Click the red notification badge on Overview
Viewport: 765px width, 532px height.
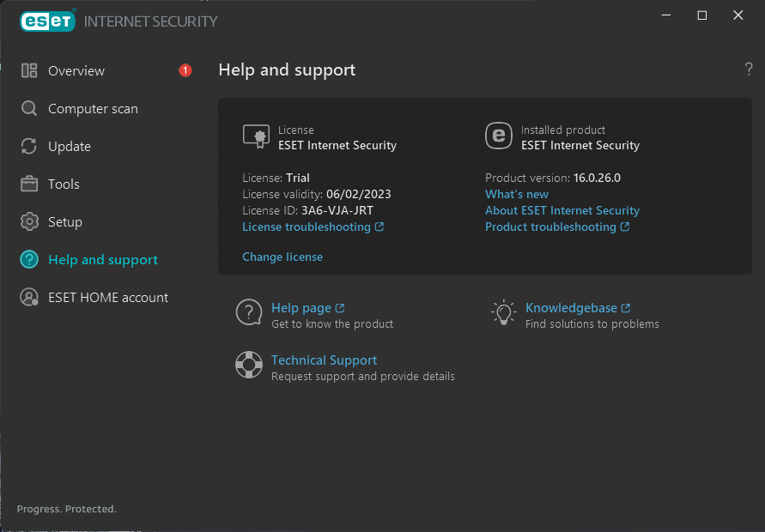click(185, 70)
